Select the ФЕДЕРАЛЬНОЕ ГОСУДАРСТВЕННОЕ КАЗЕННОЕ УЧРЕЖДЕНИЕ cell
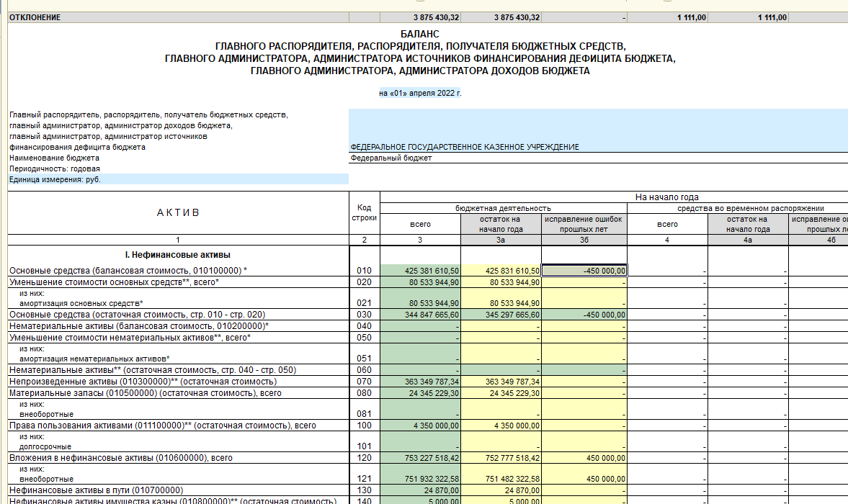 465,147
